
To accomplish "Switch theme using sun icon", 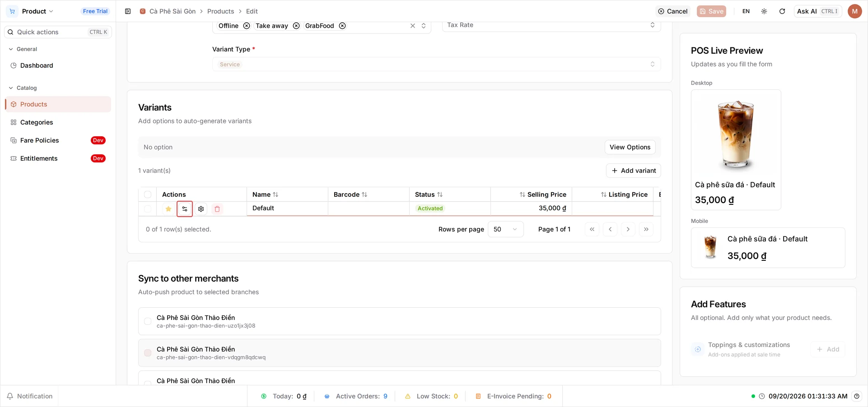I will [x=764, y=11].
